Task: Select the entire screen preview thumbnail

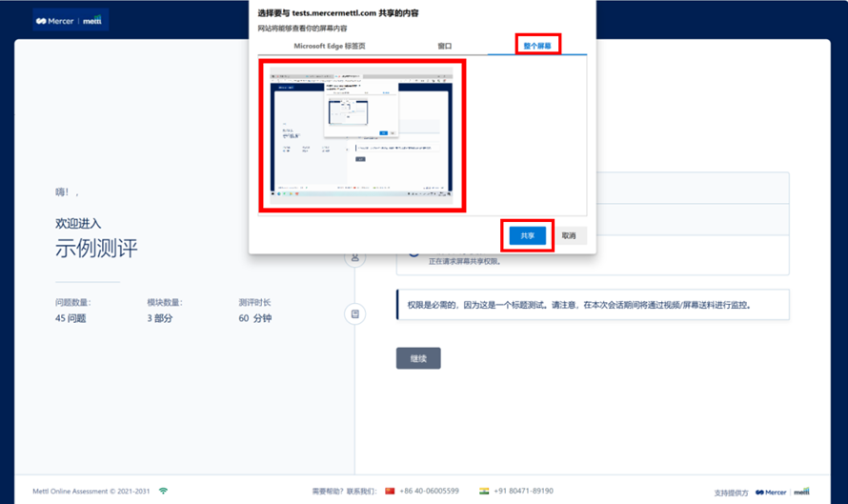Action: coord(363,135)
